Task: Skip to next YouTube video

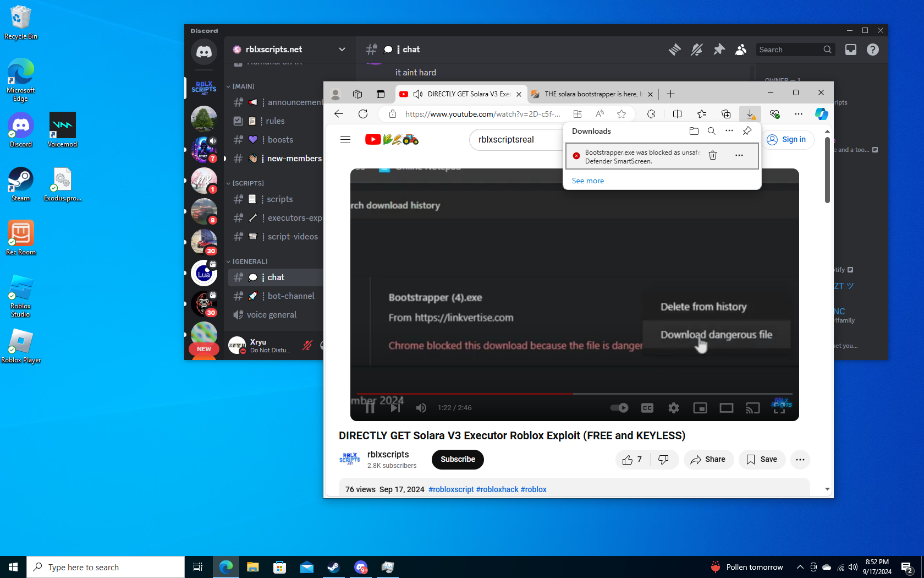Action: 395,408
